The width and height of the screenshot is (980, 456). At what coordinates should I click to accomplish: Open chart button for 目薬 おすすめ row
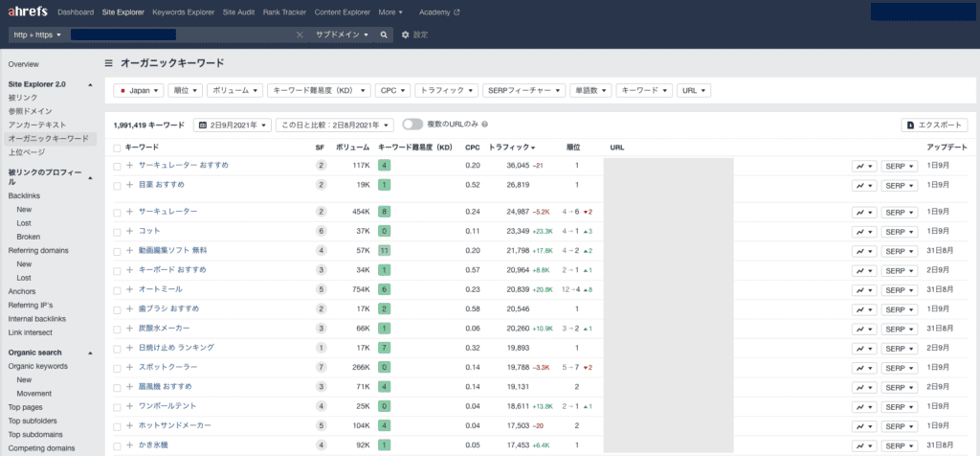[864, 186]
